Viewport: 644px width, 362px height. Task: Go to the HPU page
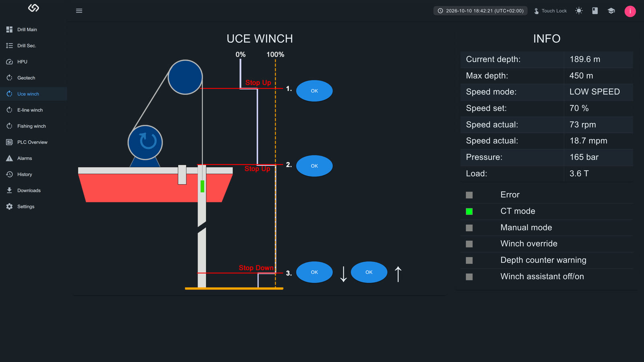(33, 62)
